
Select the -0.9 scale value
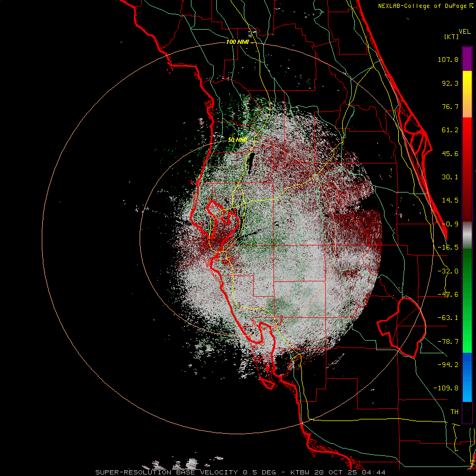coord(450,224)
